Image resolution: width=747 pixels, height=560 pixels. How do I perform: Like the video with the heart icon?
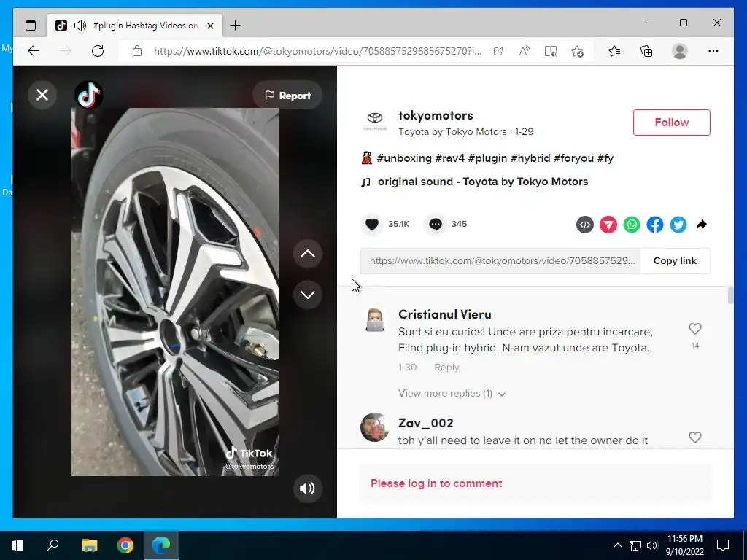tap(372, 225)
